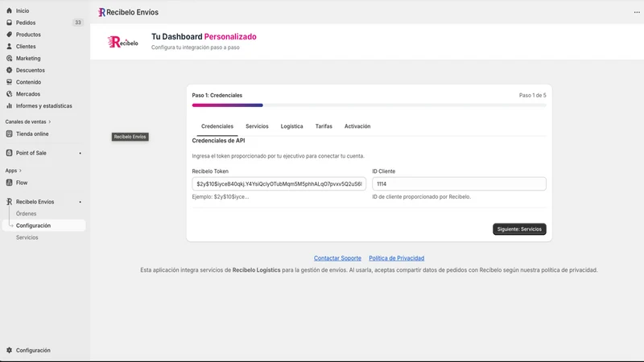
Task: Click the Marketing target icon
Action: (9, 58)
